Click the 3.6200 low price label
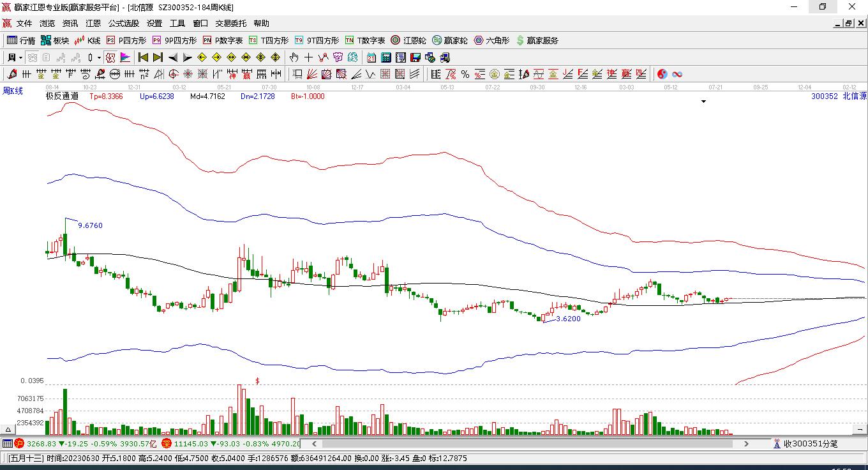Viewport: 868px width, 470px height. tap(568, 319)
